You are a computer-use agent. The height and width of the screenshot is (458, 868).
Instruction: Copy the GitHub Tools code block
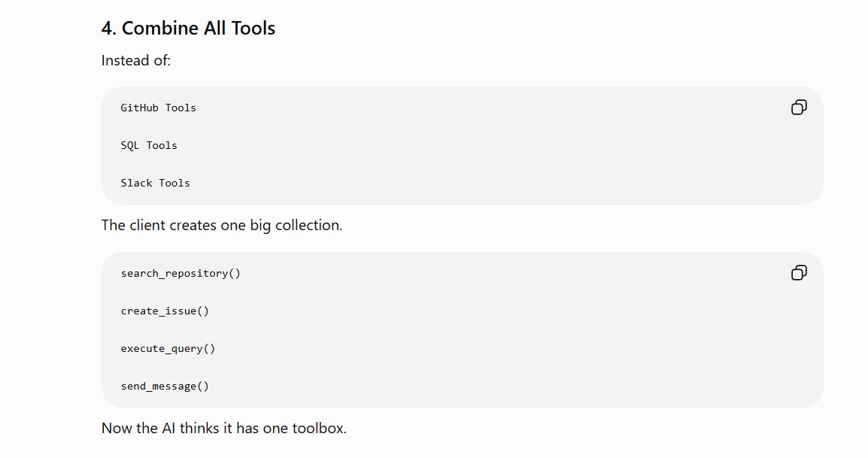(799, 108)
